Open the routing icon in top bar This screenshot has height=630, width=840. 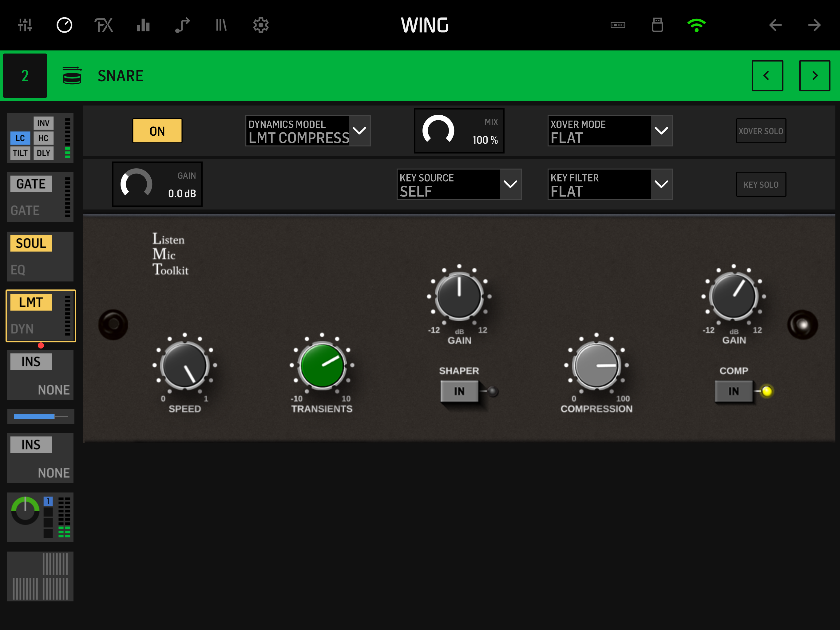coord(182,25)
